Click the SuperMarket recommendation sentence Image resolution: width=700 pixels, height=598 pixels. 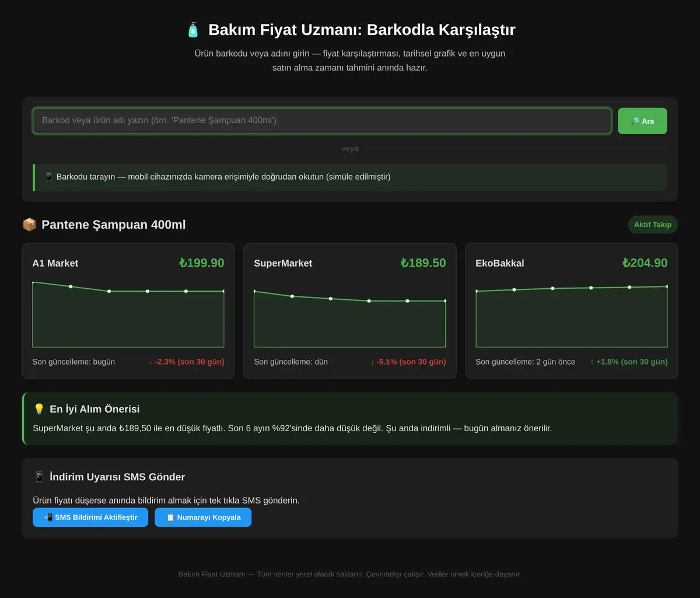tap(292, 428)
